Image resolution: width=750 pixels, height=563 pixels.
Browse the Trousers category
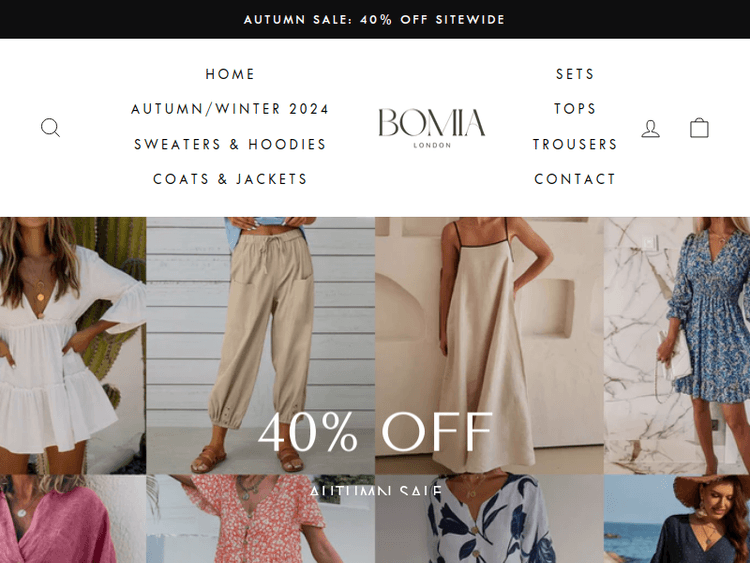[575, 144]
